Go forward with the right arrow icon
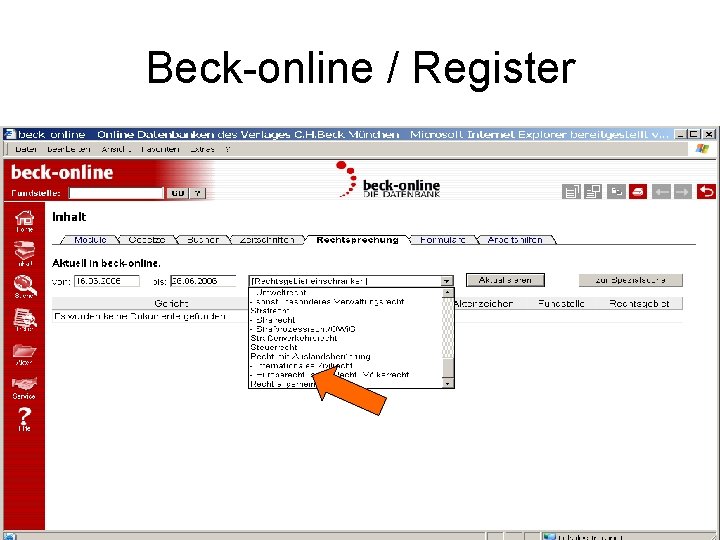 tap(682, 191)
